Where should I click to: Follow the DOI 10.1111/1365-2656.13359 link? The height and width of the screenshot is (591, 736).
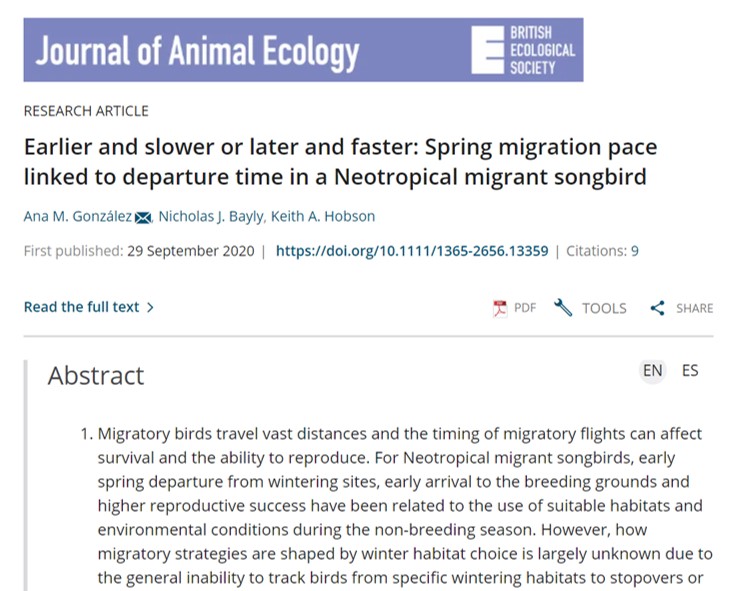coord(412,251)
